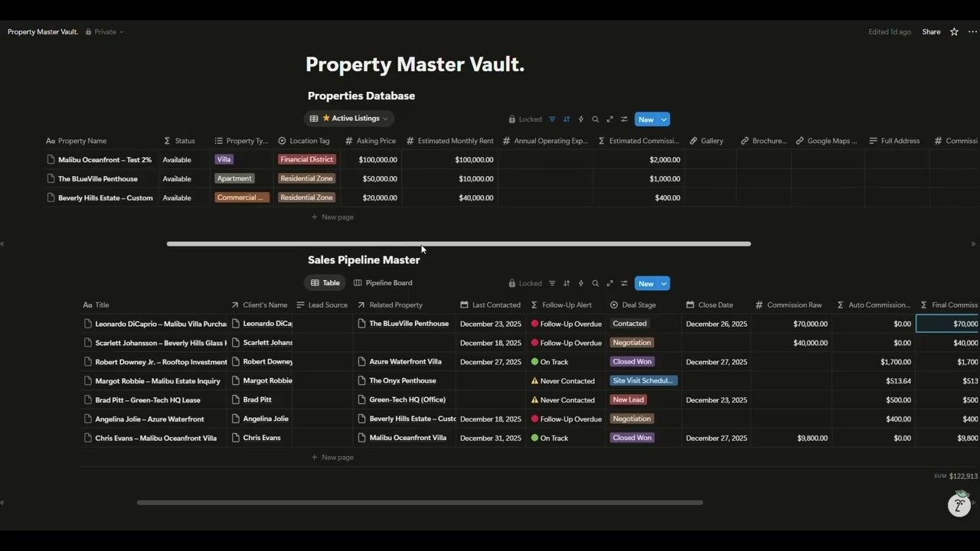This screenshot has width=980, height=551.
Task: Click the search icon in Sales Pipeline toolbar
Action: [595, 283]
